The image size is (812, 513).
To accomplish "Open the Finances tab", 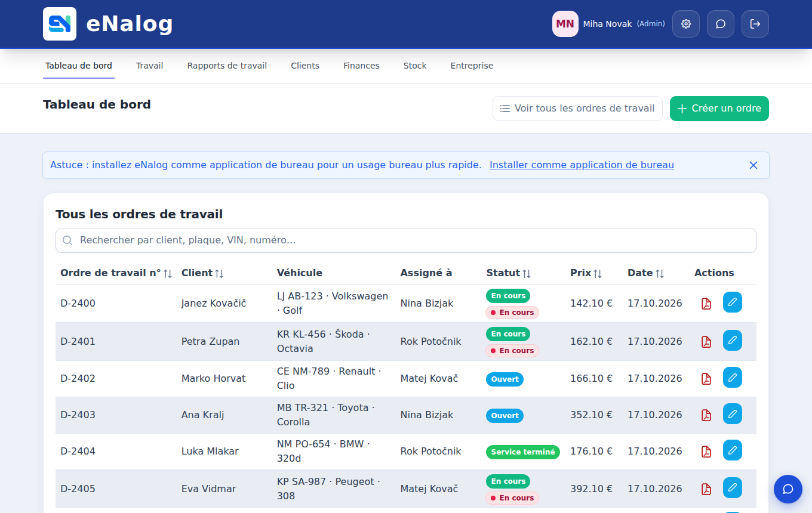I will (x=361, y=66).
